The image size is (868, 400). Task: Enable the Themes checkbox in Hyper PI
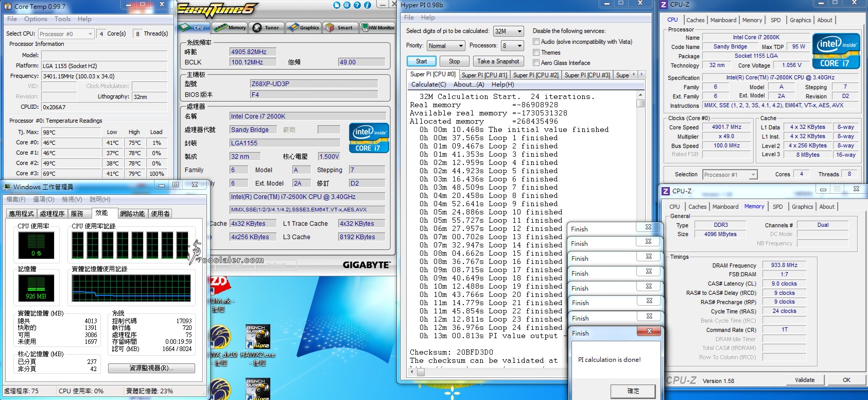coord(536,53)
